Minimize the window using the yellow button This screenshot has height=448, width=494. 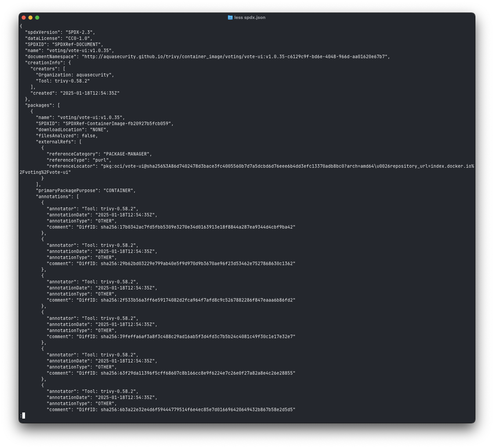[x=30, y=18]
